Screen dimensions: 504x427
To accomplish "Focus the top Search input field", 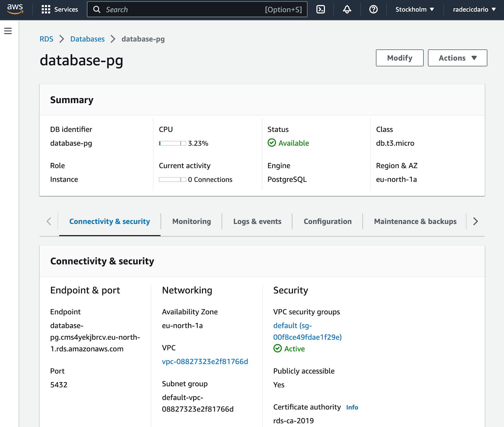I will [x=197, y=9].
